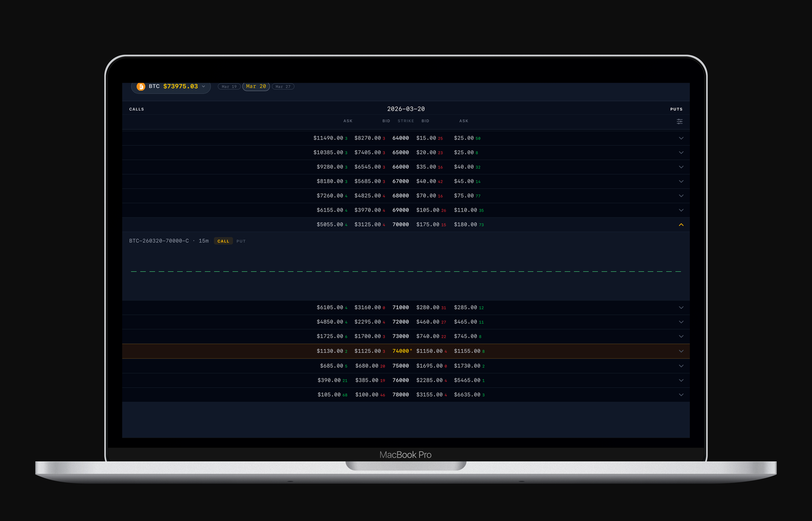This screenshot has width=812, height=521.
Task: Click the $1730.00 put ask at 75000
Action: click(x=467, y=366)
